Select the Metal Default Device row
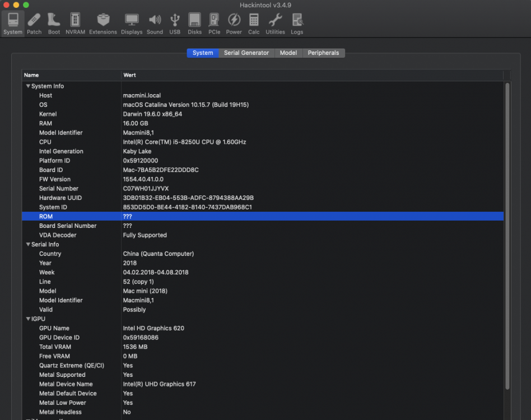 263,393
